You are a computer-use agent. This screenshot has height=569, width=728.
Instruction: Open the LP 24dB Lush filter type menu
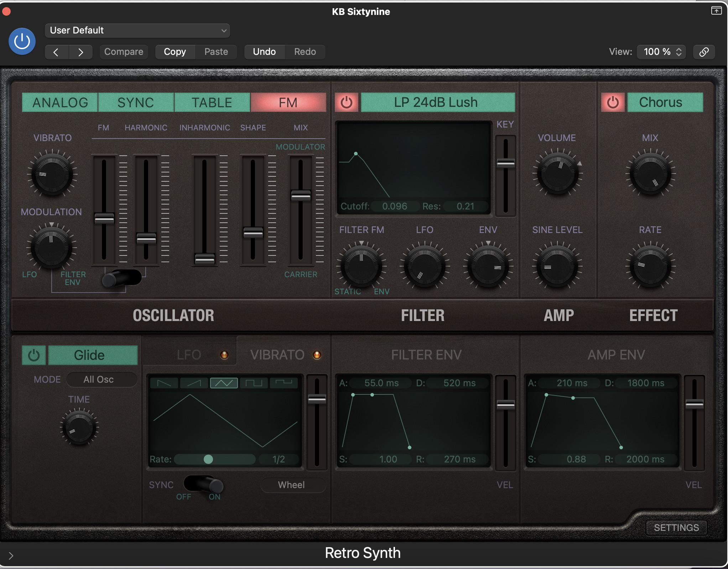(x=437, y=103)
